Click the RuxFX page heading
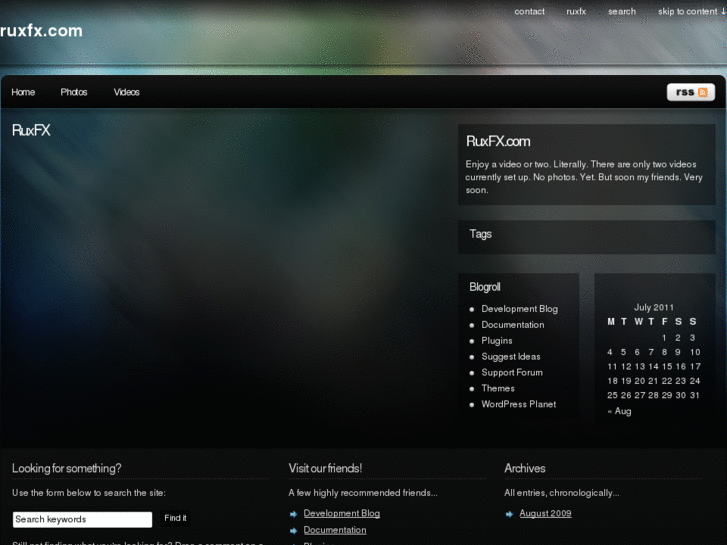Viewport: 727px width, 545px height. pos(31,130)
